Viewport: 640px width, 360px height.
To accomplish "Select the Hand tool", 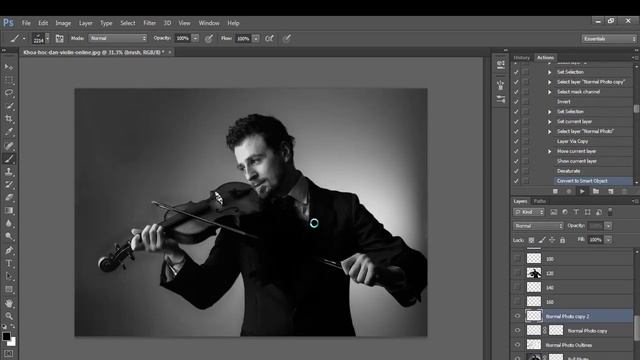I will (x=9, y=303).
